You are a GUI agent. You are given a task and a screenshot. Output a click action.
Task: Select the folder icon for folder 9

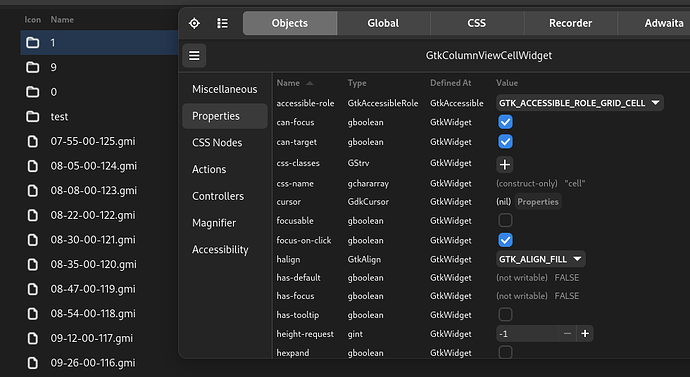click(33, 67)
